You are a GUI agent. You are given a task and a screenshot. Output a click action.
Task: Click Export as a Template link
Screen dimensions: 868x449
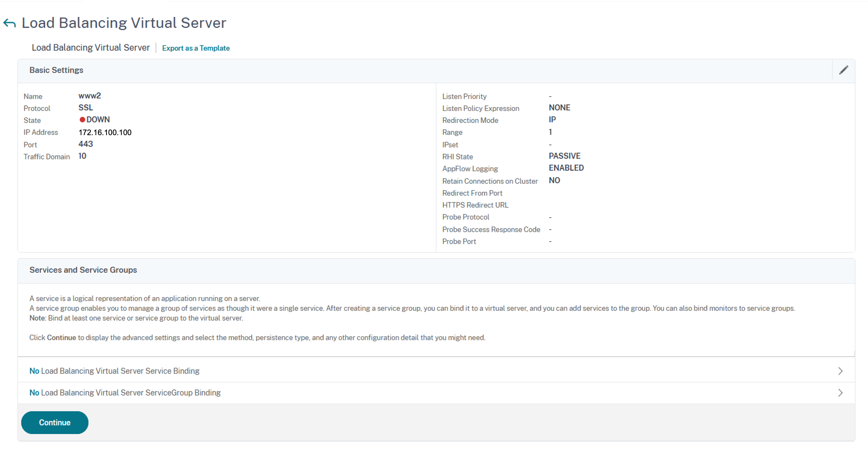[196, 48]
